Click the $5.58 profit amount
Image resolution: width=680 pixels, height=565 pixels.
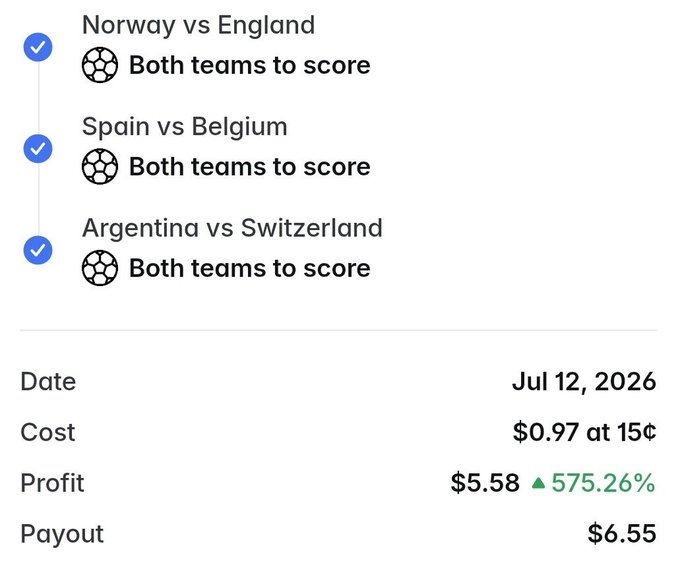(485, 483)
